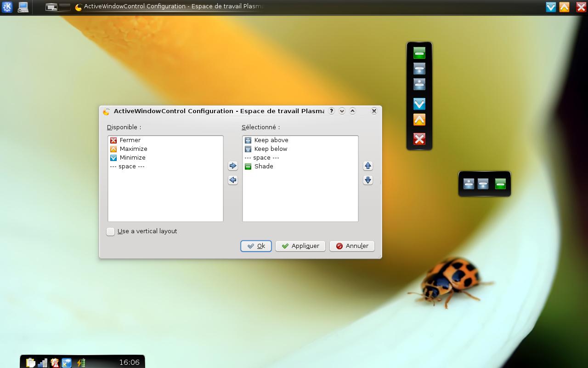Click the green Shade icon in vertical widget
588x368 pixels.
coord(419,53)
